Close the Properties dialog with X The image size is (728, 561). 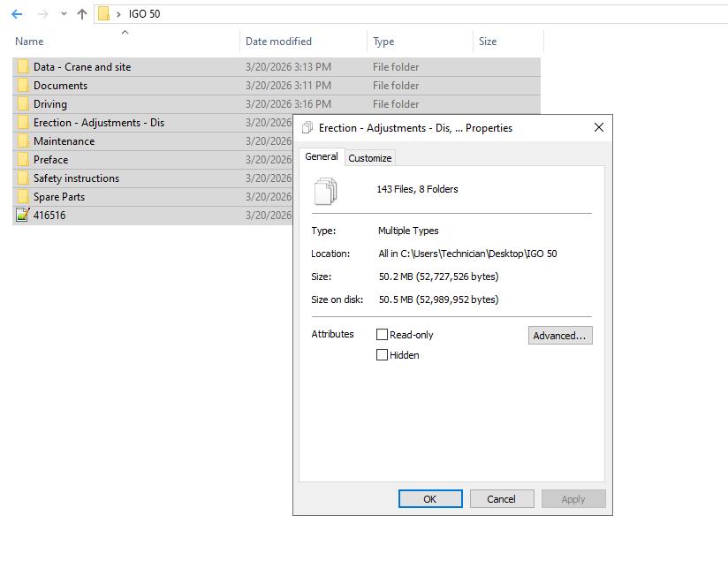(599, 127)
